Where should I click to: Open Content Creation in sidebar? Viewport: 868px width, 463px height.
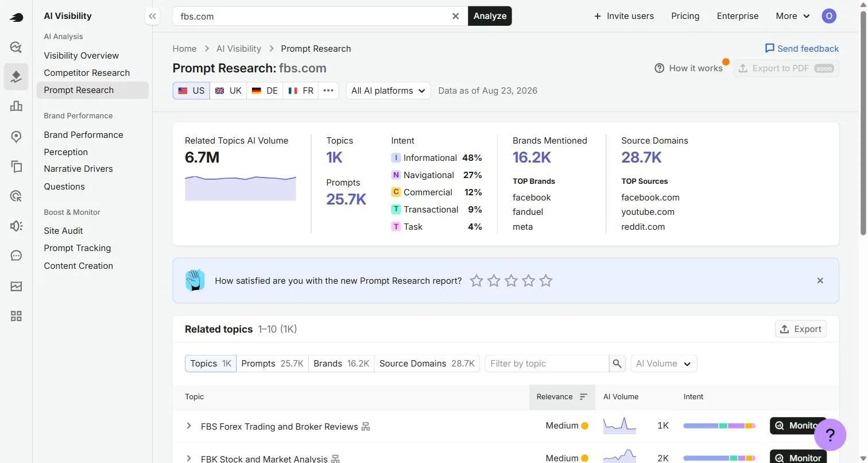coord(78,265)
